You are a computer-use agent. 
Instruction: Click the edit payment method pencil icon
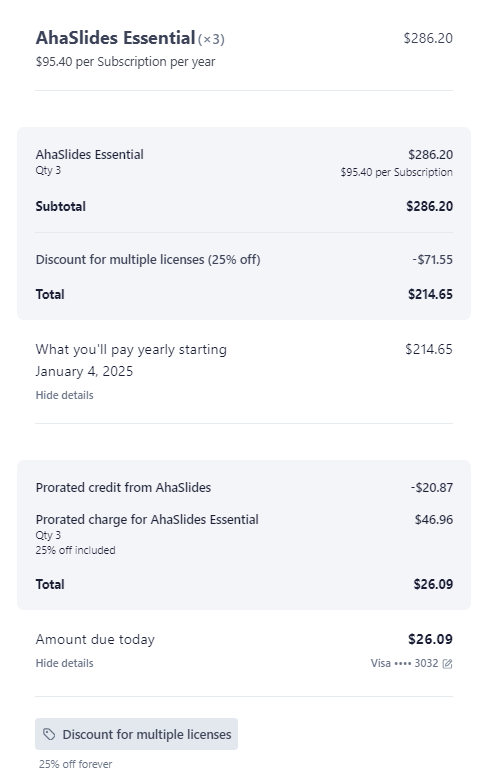(447, 664)
